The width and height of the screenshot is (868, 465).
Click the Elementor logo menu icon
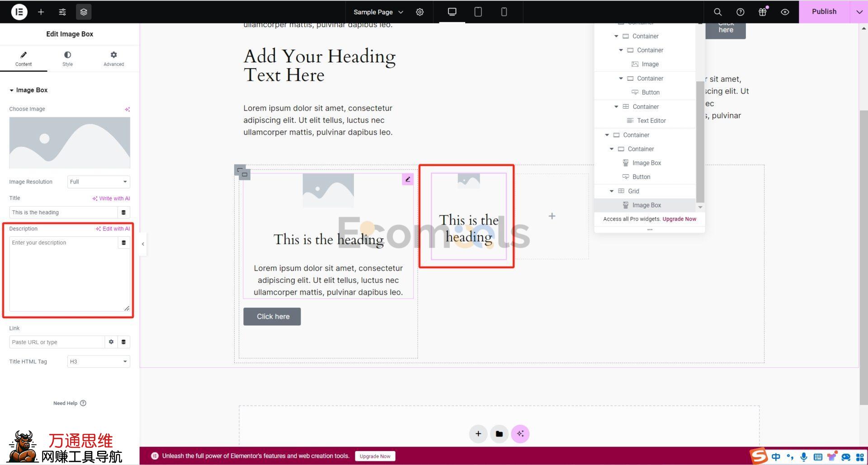click(19, 12)
